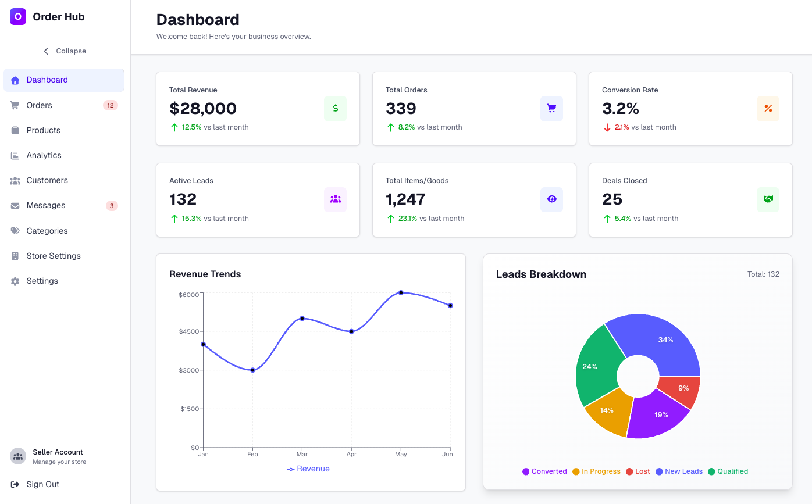Click the handshake icon on Deals Closed card
This screenshot has width=812, height=504.
[x=768, y=199]
